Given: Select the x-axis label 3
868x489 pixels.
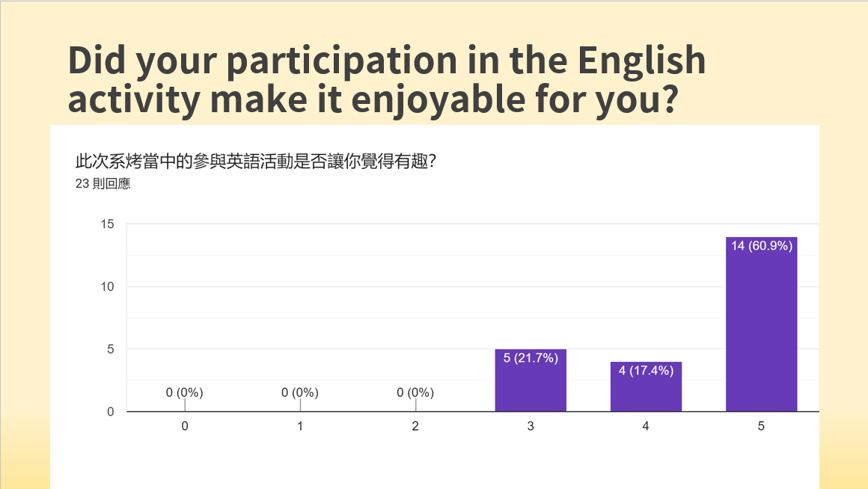Looking at the screenshot, I should 531,426.
